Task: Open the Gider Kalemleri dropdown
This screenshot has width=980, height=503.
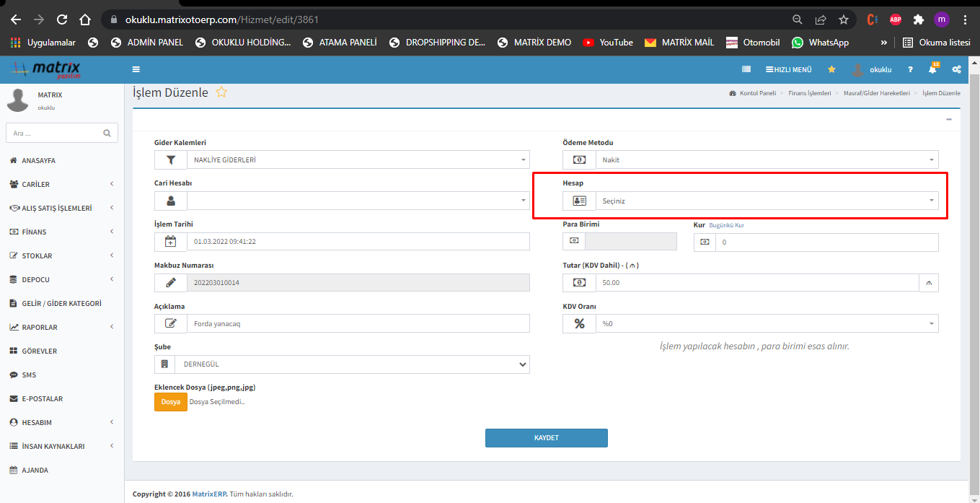Action: (x=358, y=159)
